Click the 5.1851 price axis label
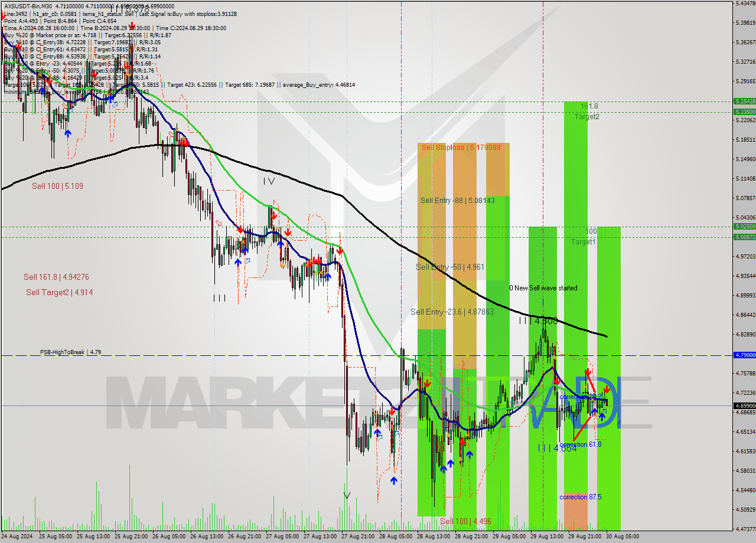Screen dimensions: 756x543 pyautogui.click(x=745, y=140)
